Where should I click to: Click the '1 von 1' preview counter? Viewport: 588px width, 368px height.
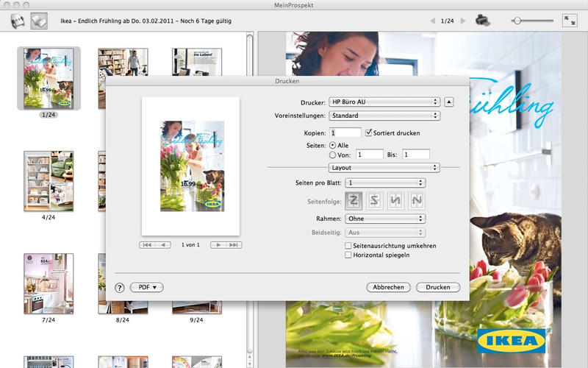click(x=190, y=245)
